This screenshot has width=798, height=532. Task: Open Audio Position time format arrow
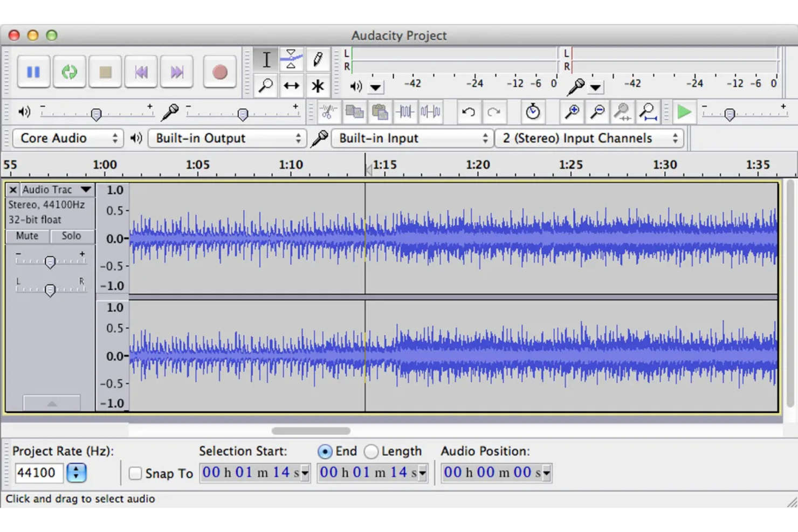click(547, 473)
